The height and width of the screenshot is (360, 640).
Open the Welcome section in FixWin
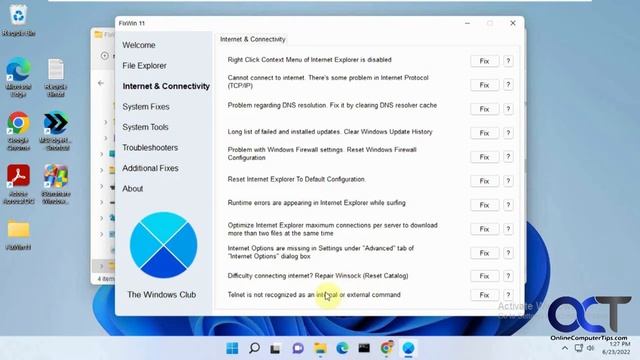tap(139, 45)
